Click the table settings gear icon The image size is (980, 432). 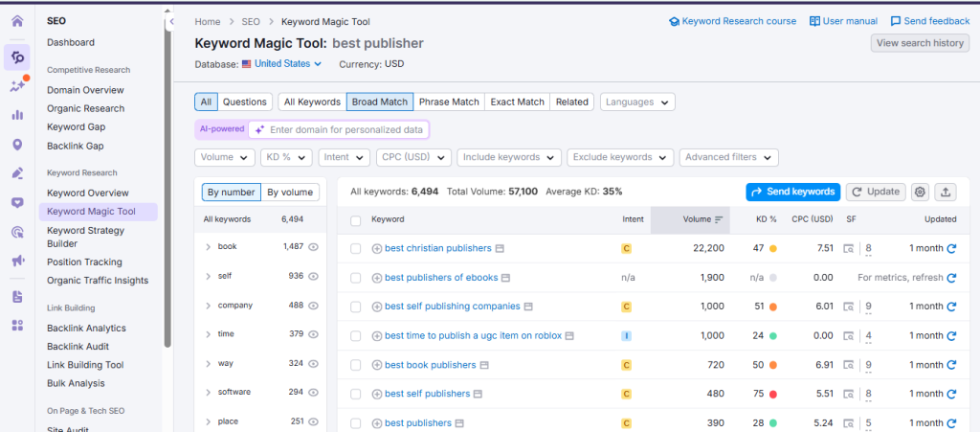[x=920, y=192]
